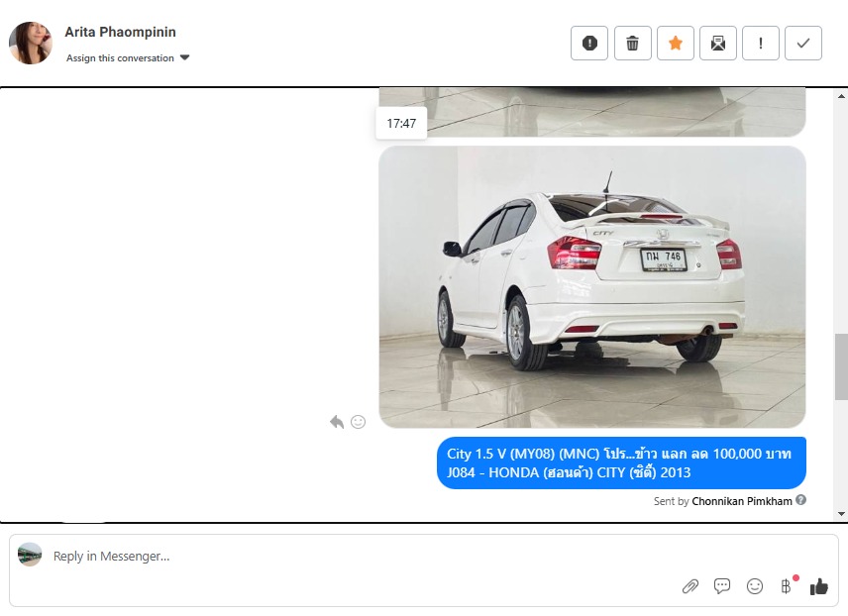The width and height of the screenshot is (848, 616).
Task: Click scrollbar up arrow in chat
Action: coord(841,96)
